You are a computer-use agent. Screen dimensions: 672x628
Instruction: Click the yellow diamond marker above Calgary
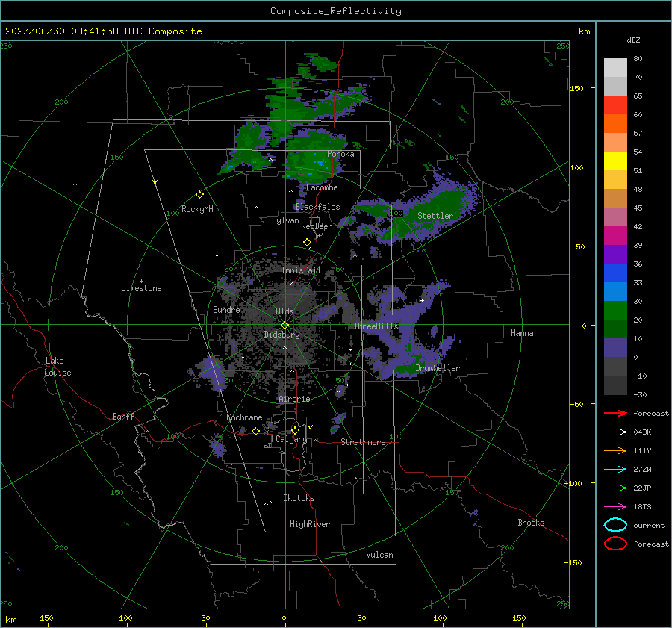(295, 430)
